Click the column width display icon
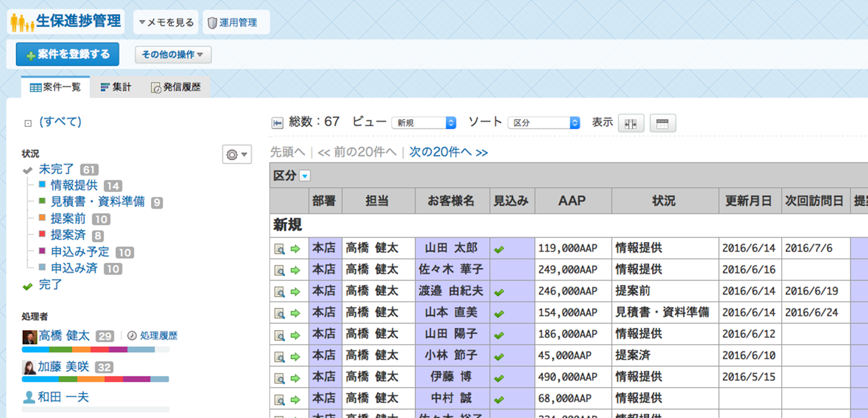The image size is (868, 418). coord(630,123)
